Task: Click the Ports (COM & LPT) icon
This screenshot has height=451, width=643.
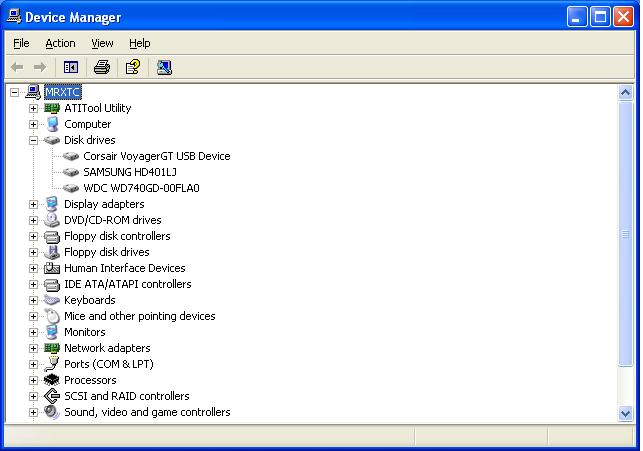Action: 52,364
